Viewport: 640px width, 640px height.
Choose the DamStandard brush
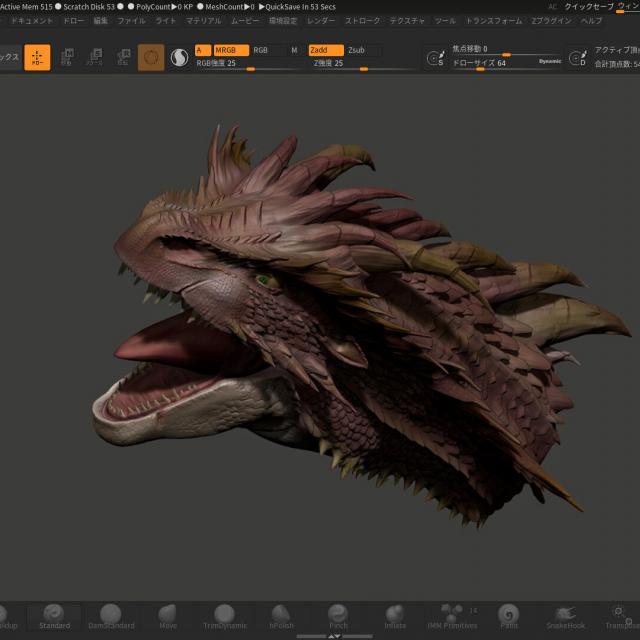point(111,615)
